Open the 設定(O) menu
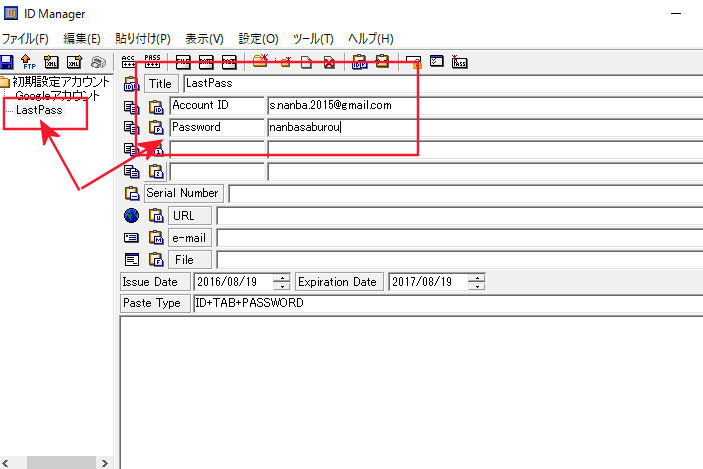Viewport: 703px width, 469px height. pos(258,39)
